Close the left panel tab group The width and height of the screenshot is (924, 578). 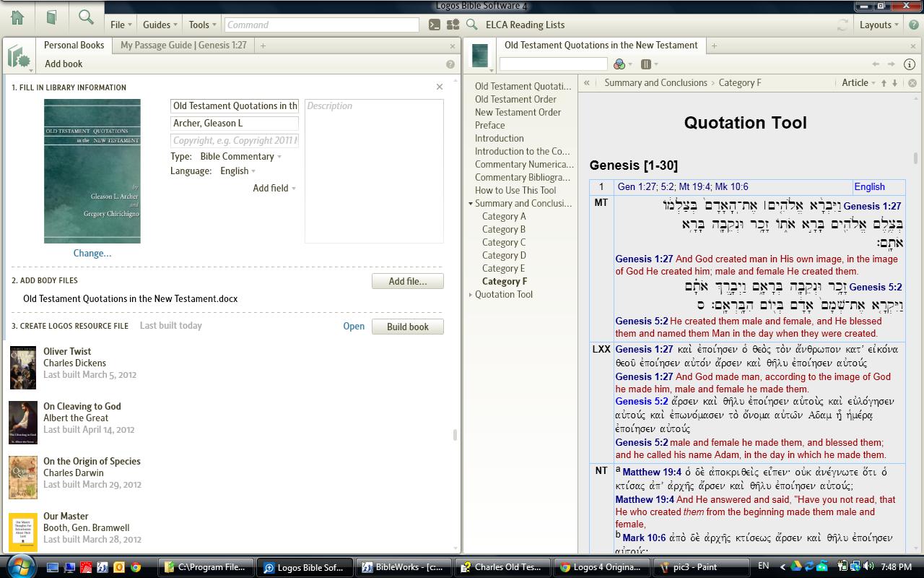(453, 46)
